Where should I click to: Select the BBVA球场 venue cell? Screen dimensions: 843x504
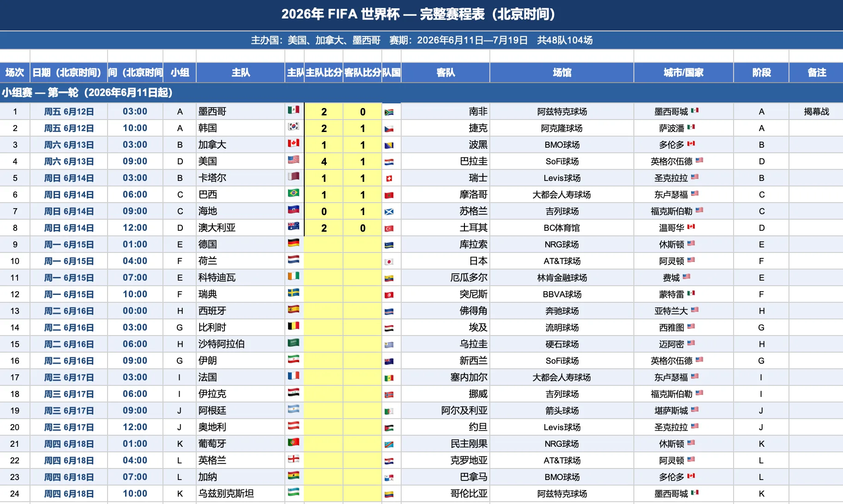(x=562, y=294)
